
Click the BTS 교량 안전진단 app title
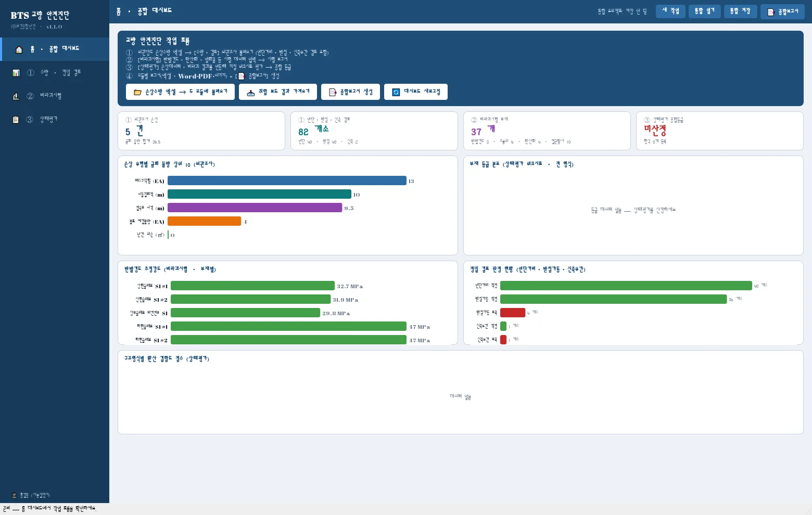tap(40, 15)
